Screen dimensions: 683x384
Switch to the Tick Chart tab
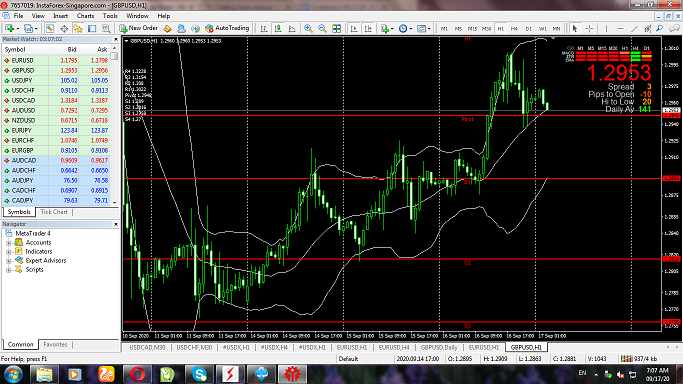(54, 212)
